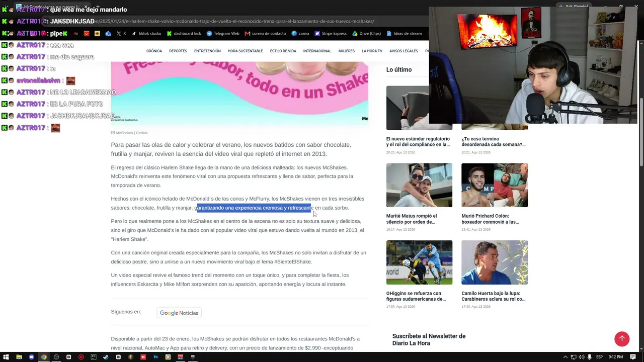This screenshot has height=362, width=644.
Task: Click the 9:12 PM taskbar clock
Action: pyautogui.click(x=615, y=357)
